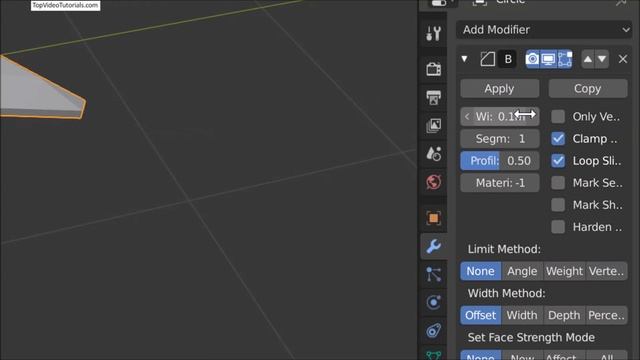Open the Active Tool settings tab

tap(433, 33)
